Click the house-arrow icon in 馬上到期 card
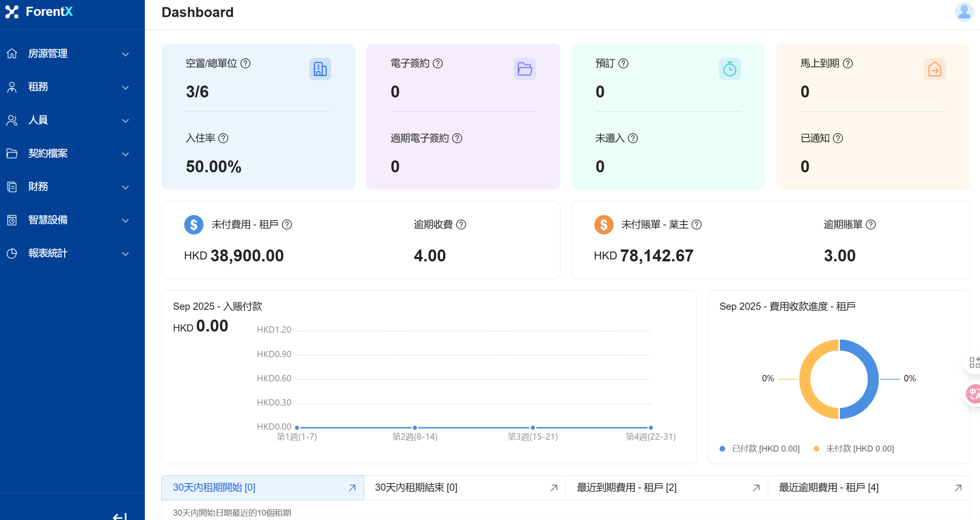 (934, 69)
